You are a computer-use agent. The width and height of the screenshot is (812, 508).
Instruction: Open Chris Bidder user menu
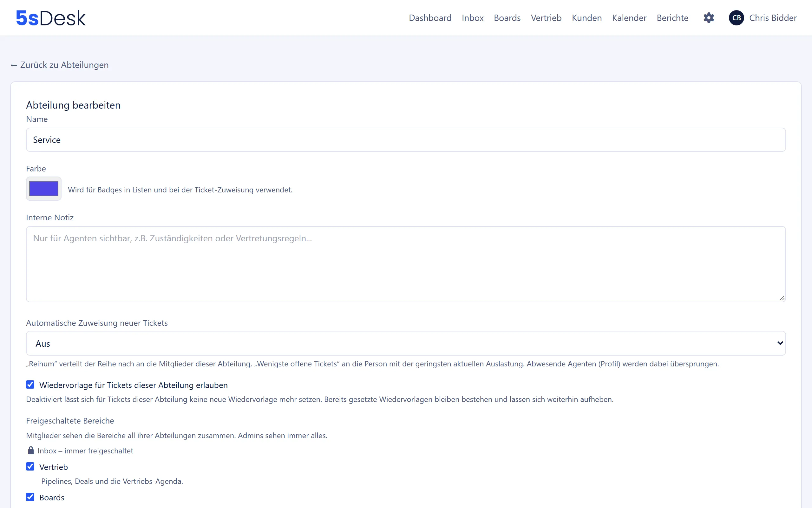(x=773, y=18)
